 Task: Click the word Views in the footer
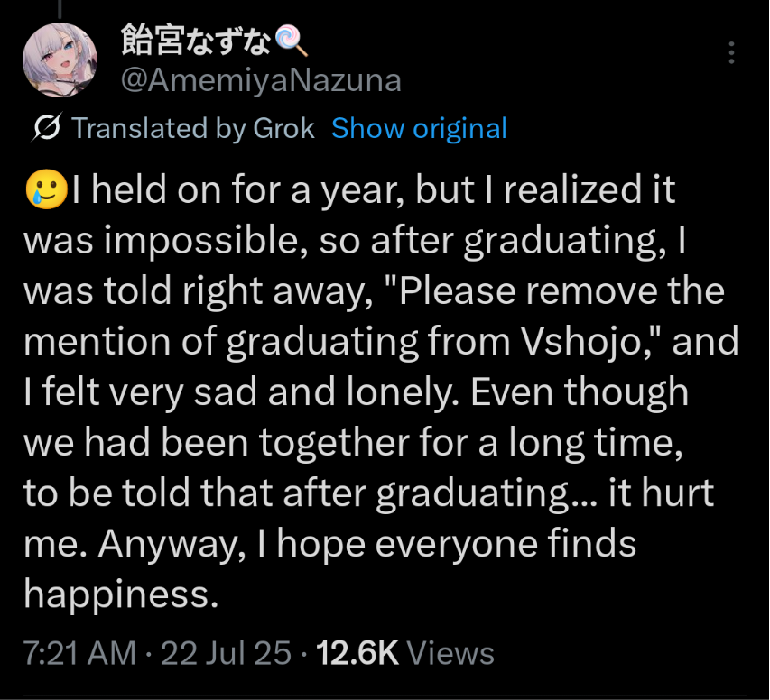tap(450, 654)
